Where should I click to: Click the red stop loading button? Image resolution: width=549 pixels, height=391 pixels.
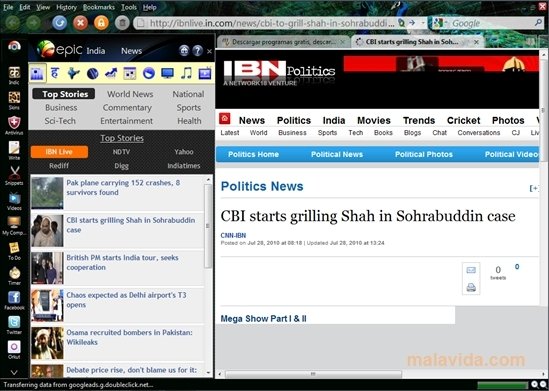80,23
